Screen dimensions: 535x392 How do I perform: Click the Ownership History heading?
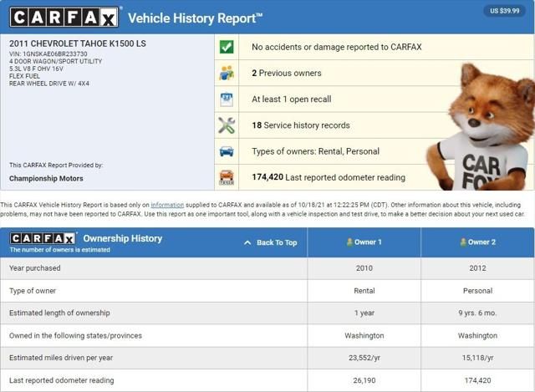click(123, 238)
